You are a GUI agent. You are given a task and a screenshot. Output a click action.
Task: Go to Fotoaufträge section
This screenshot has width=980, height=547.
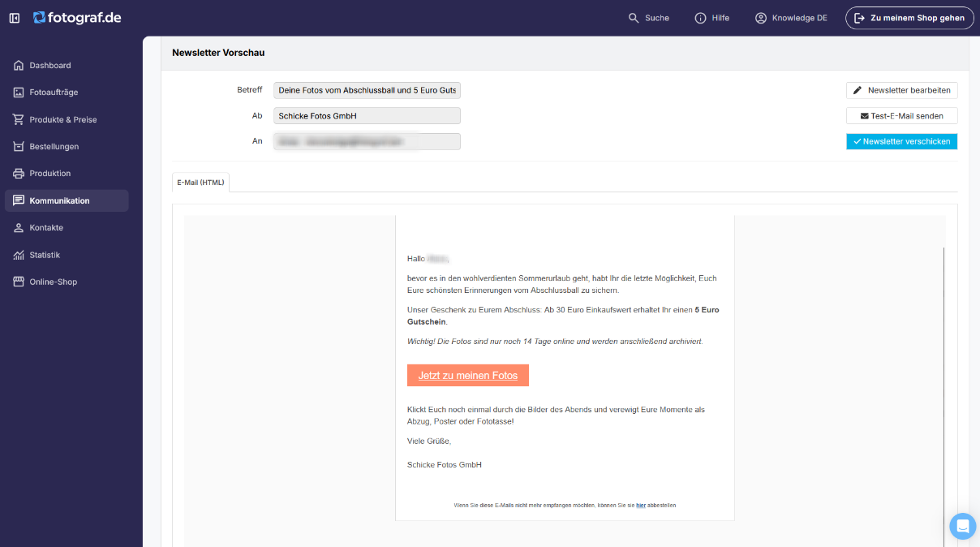(67, 93)
